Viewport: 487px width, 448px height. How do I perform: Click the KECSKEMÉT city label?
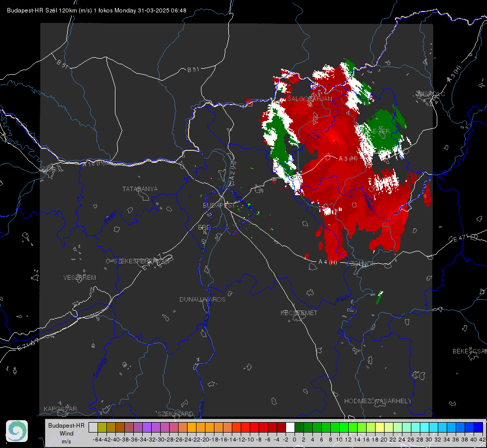299,313
